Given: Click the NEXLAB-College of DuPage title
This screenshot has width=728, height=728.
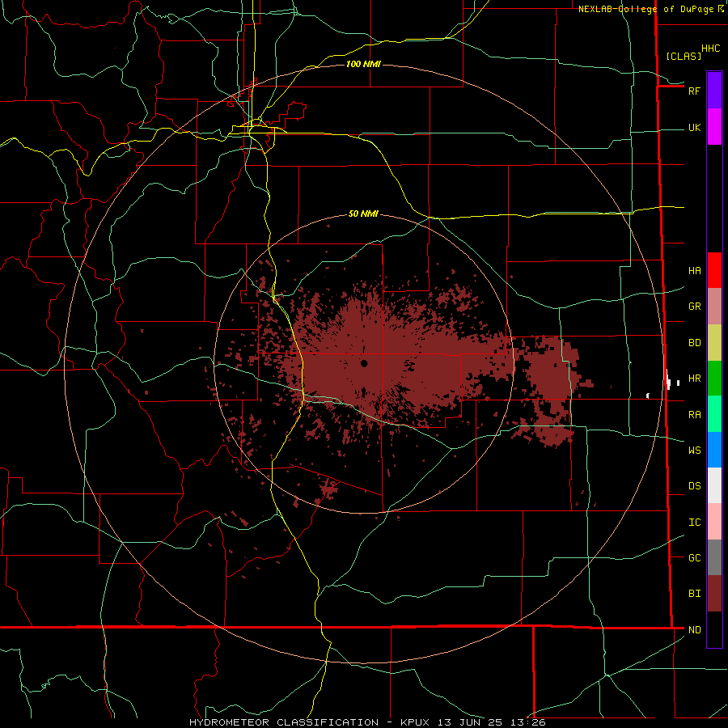Looking at the screenshot, I should click(645, 9).
